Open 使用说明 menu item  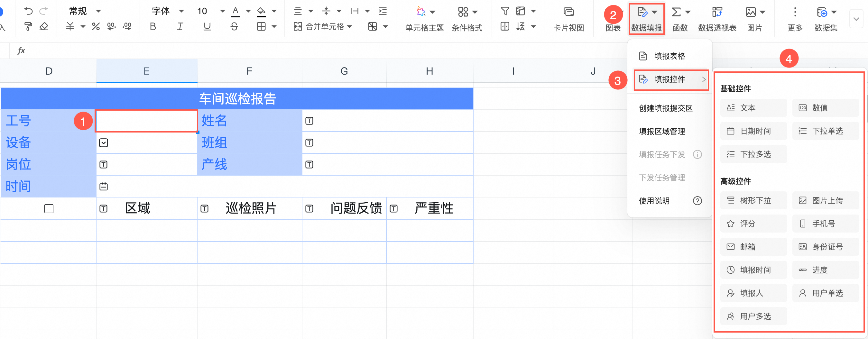669,201
